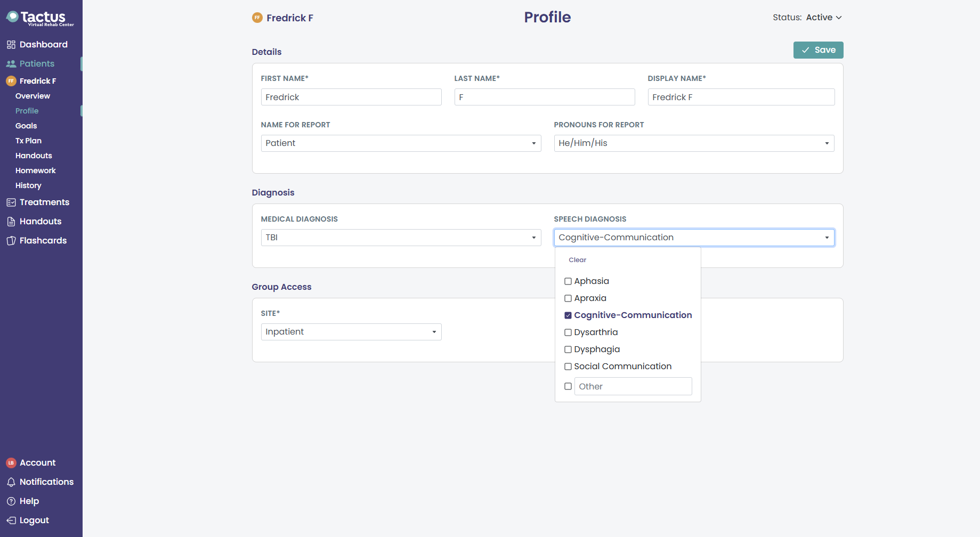The width and height of the screenshot is (980, 537).
Task: Open the Tx Plan menu item
Action: (28, 141)
